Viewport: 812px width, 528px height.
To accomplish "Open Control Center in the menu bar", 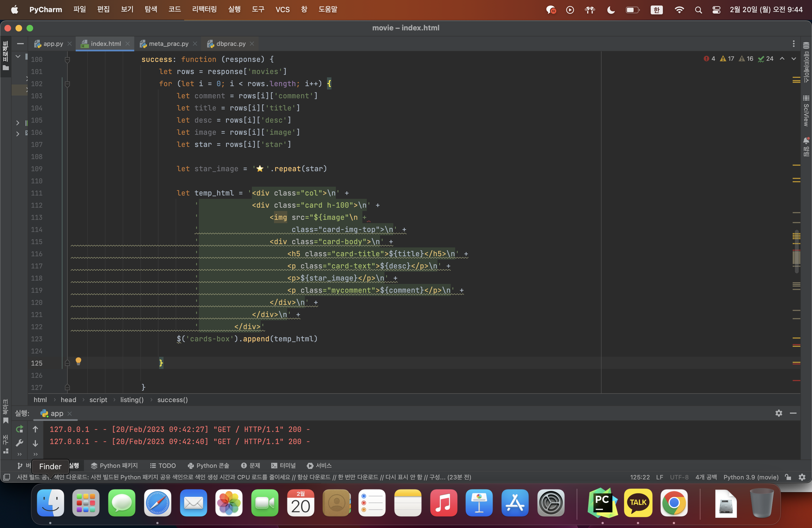I will click(716, 10).
